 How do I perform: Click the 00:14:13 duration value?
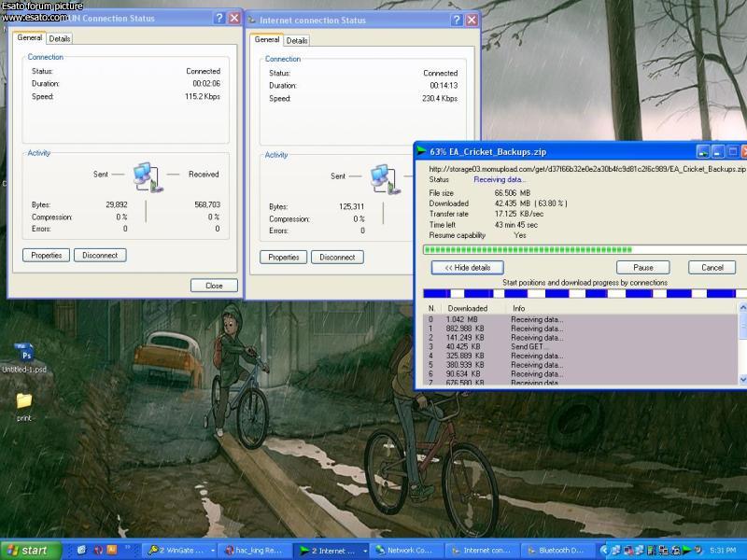pyautogui.click(x=444, y=85)
